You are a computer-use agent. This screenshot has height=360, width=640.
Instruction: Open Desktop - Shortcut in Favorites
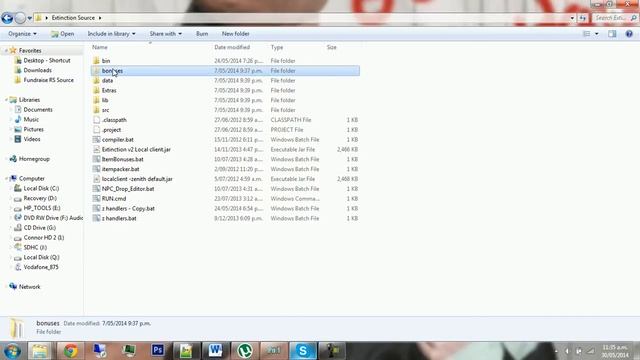(47, 60)
